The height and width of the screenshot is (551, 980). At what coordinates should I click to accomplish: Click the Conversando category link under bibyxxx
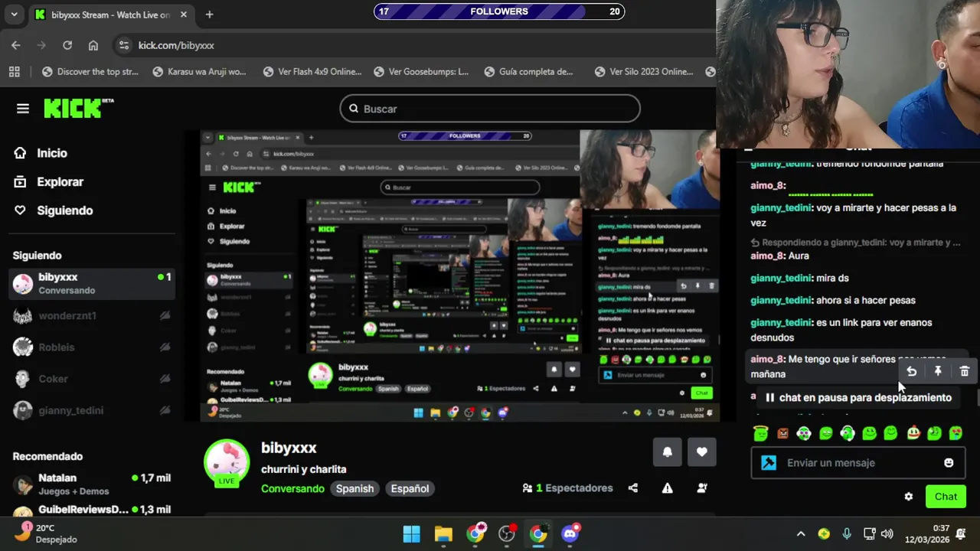pos(292,488)
